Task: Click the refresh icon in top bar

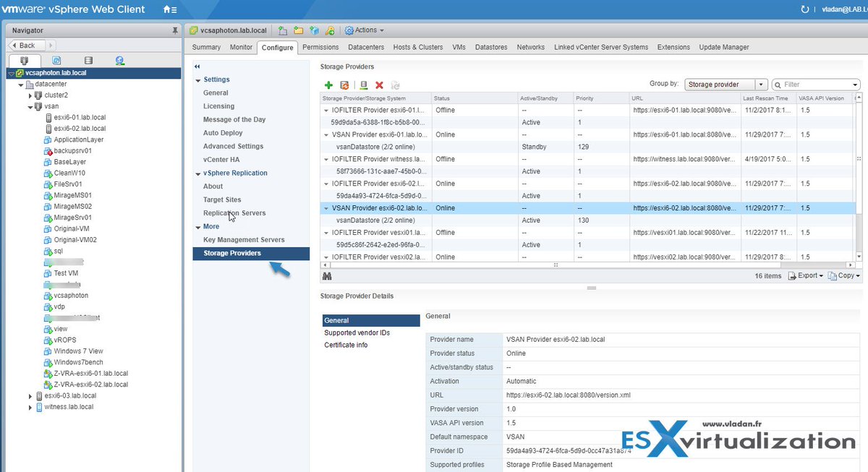Action: point(805,9)
